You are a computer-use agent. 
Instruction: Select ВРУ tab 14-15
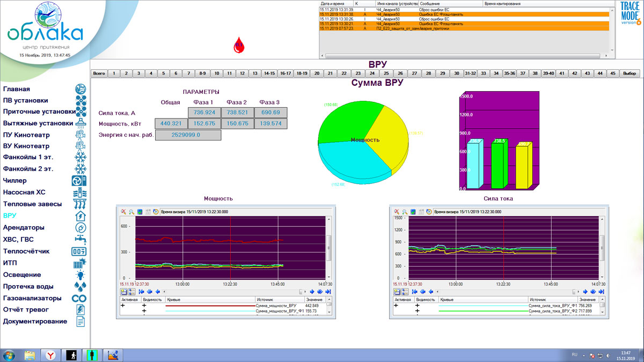tap(269, 73)
